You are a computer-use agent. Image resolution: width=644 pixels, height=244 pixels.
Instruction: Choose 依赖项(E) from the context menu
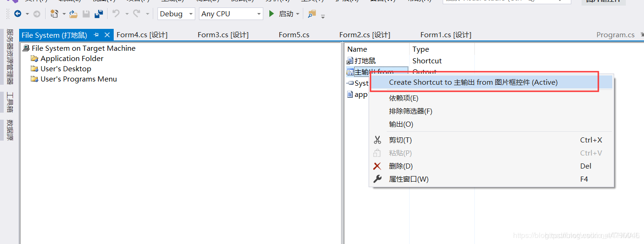[491, 98]
